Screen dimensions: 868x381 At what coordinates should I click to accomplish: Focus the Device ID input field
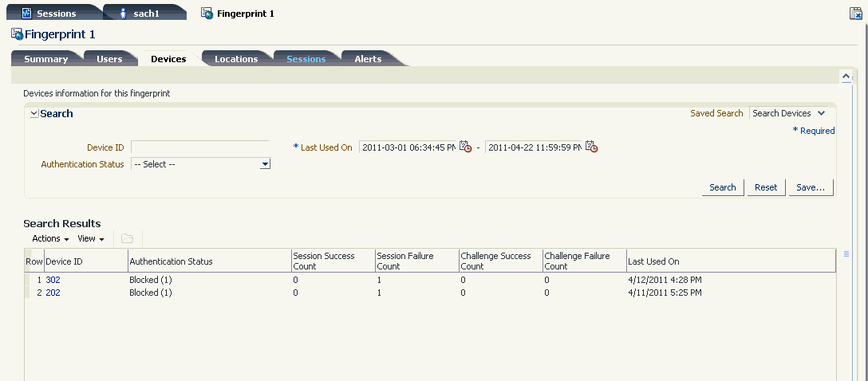[x=199, y=147]
